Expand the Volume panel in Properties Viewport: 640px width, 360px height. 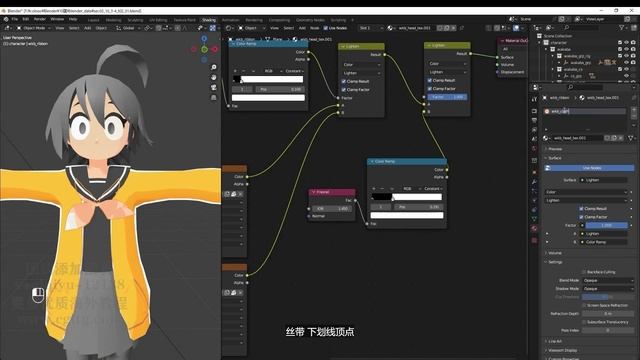click(x=555, y=253)
